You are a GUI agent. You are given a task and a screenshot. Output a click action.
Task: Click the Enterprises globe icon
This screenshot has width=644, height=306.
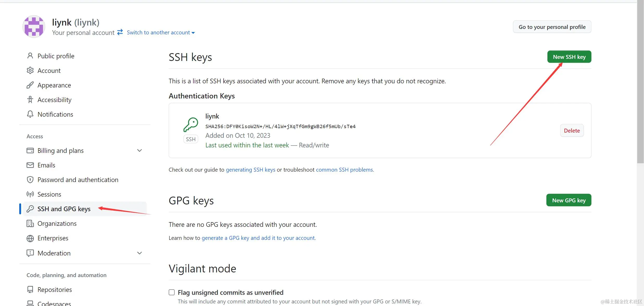click(x=30, y=238)
